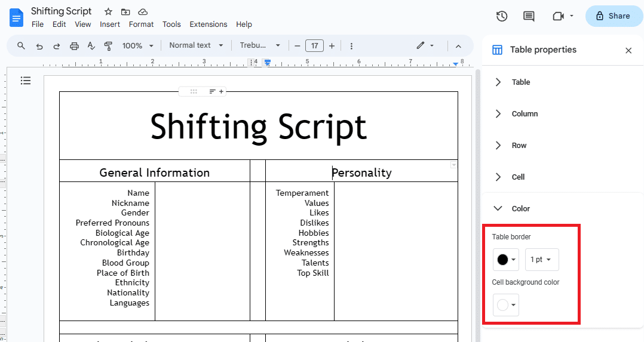
Task: Click the font size 17 field
Action: click(x=315, y=46)
